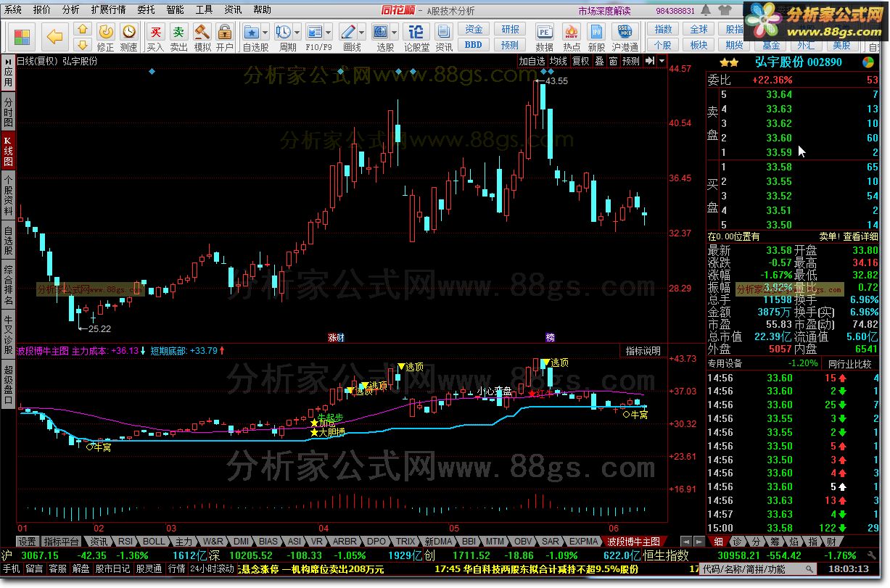Click the 设置 button below chart
The width and height of the screenshot is (890, 588).
pyautogui.click(x=28, y=542)
